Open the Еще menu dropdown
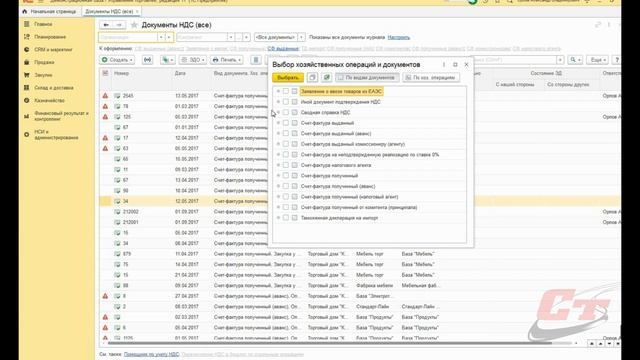 597,60
